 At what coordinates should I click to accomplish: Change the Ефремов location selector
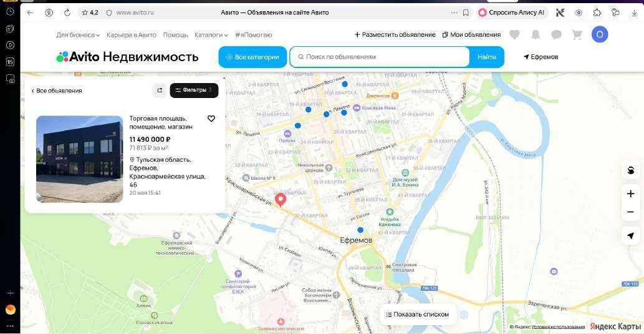541,57
